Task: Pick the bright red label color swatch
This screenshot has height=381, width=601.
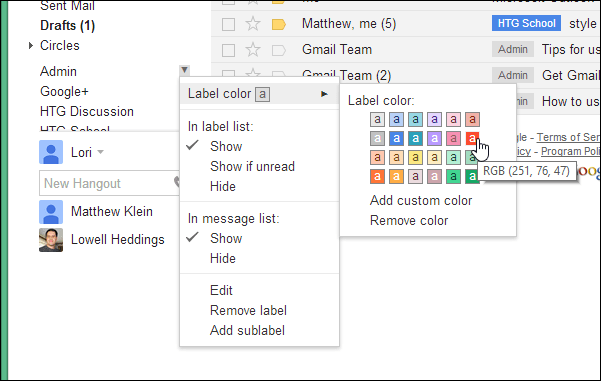Action: (x=472, y=138)
